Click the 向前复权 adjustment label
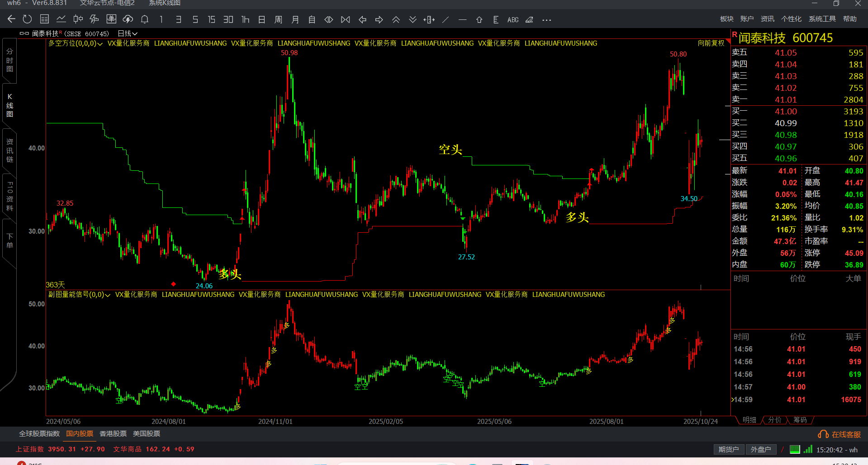Image resolution: width=868 pixels, height=465 pixels. coord(711,43)
